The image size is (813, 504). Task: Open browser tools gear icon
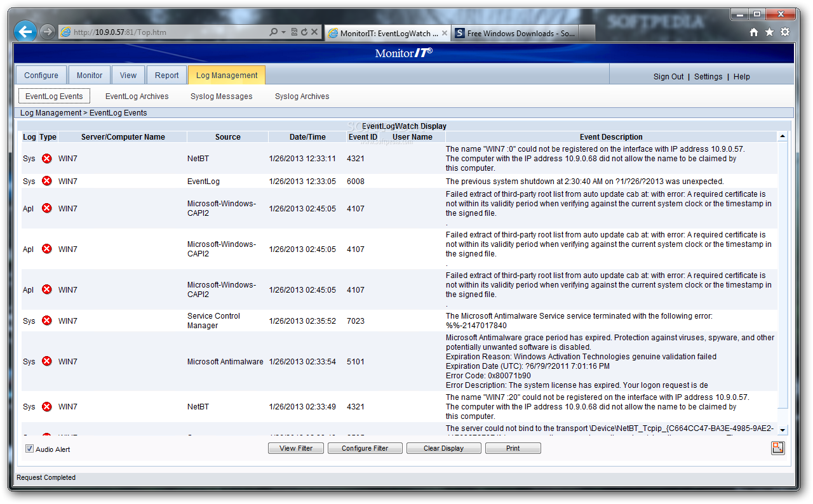tap(785, 32)
